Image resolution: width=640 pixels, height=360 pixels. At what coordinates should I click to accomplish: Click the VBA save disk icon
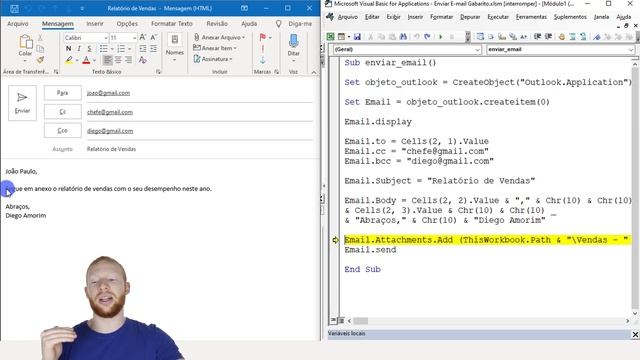[357, 37]
